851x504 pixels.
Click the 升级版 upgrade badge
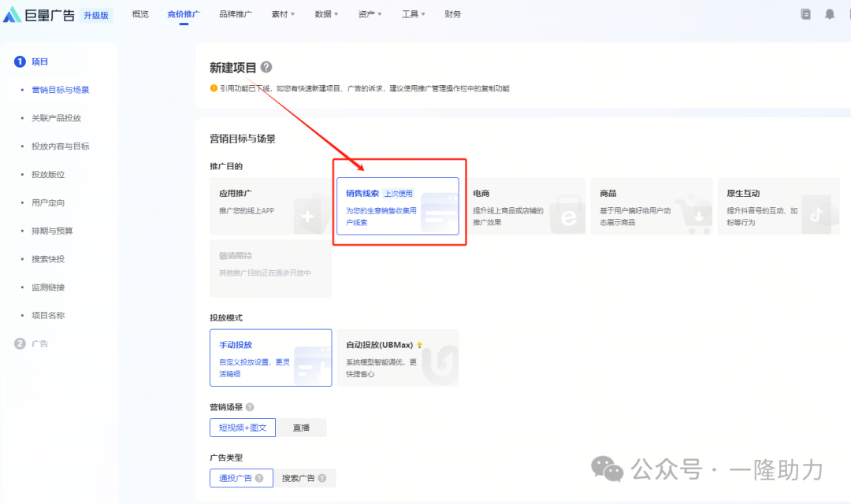coord(95,14)
